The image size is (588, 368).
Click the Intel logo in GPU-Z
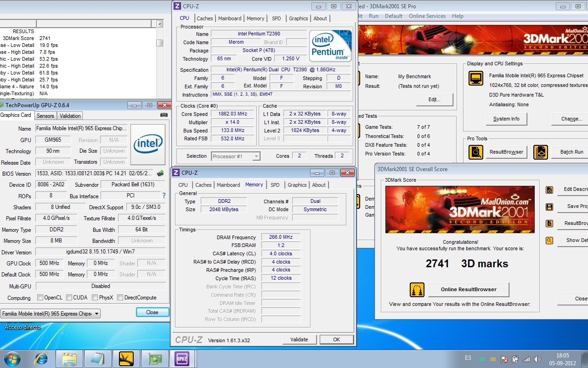(148, 144)
